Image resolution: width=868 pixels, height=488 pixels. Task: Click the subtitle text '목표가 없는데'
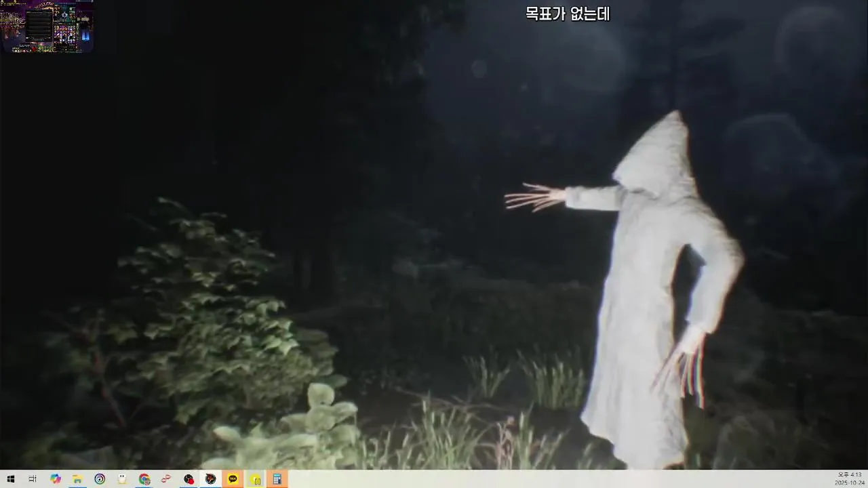[x=568, y=14]
